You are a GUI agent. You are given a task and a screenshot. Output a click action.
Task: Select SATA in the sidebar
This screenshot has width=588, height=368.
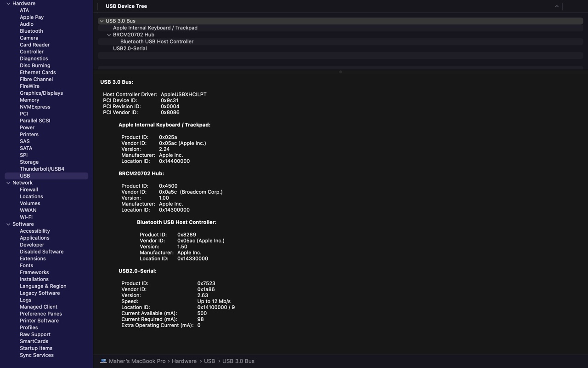[26, 148]
